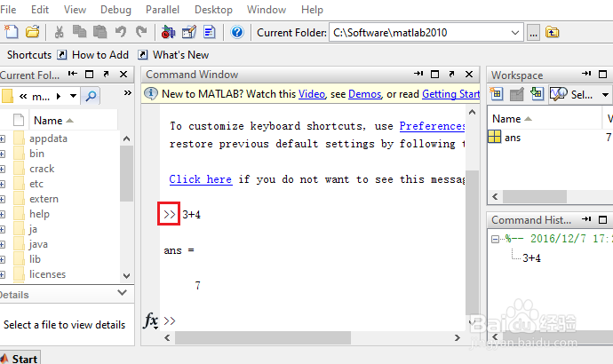Click the Copy icon in toolbar
The width and height of the screenshot is (613, 364).
tap(79, 32)
